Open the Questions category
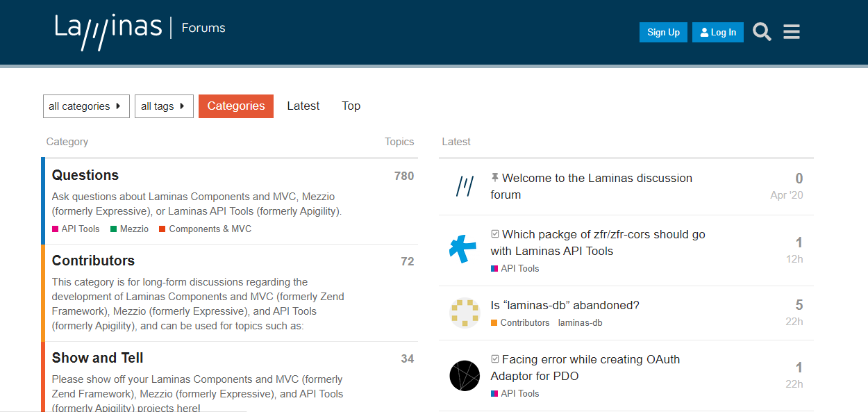868x412 pixels. [85, 175]
